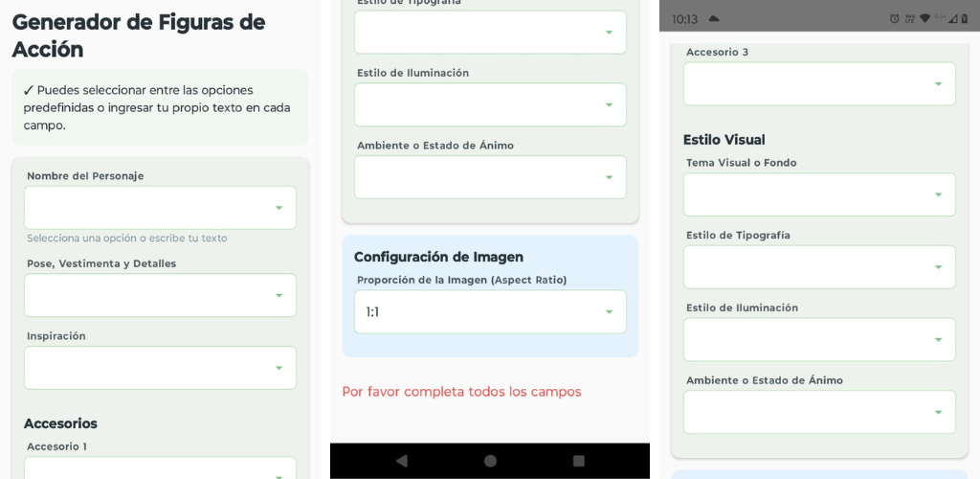The width and height of the screenshot is (980, 479).
Task: Click the 'Tema Visual o Fondo' label
Action: click(x=742, y=163)
